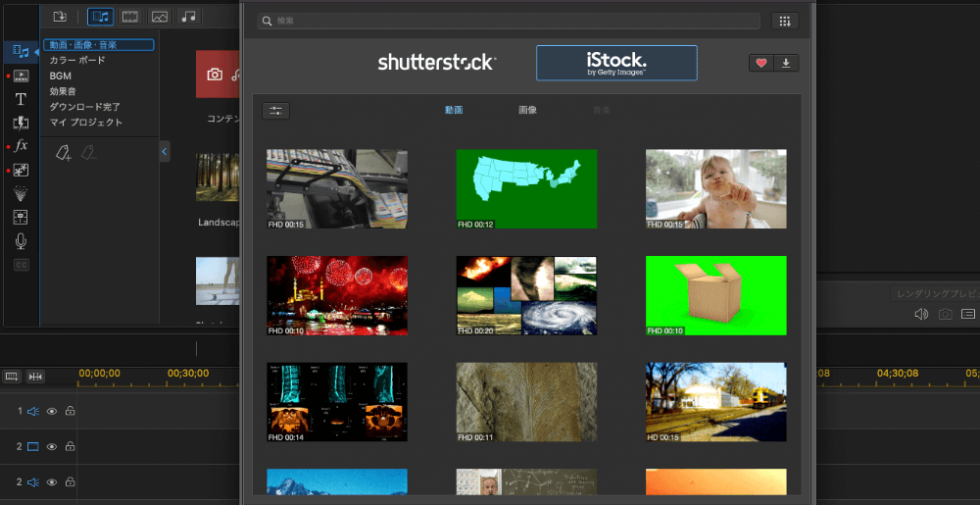Click the add tag icon
Image resolution: width=980 pixels, height=505 pixels.
click(x=63, y=152)
